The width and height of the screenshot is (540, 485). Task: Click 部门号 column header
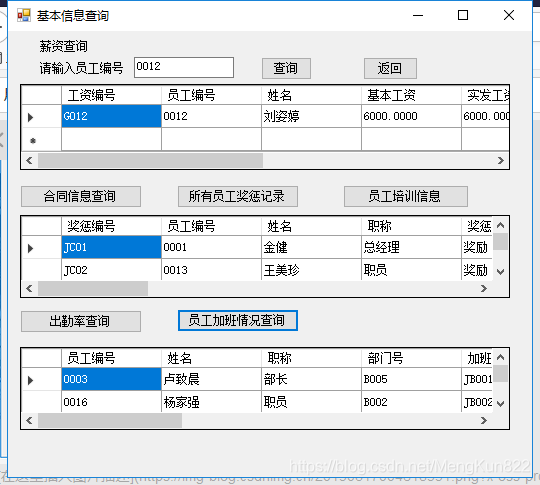(x=411, y=358)
